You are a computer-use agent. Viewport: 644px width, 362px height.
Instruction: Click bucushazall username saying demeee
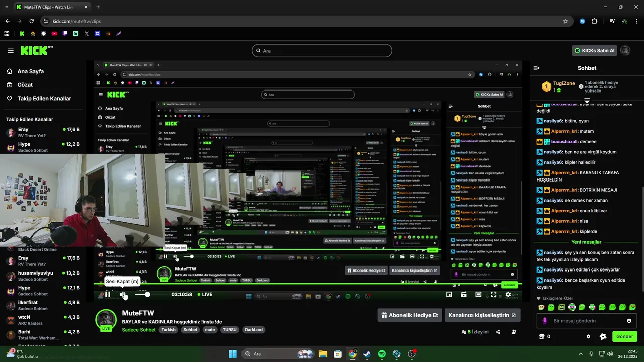pyautogui.click(x=565, y=142)
